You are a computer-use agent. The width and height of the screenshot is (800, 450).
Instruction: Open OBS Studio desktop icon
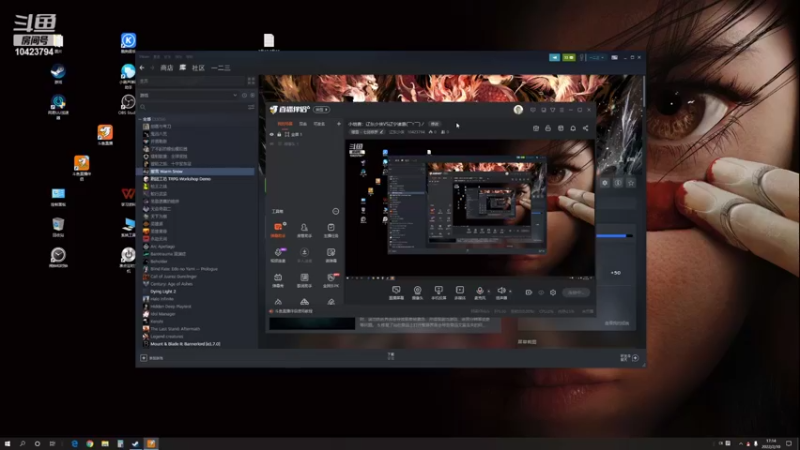pyautogui.click(x=128, y=104)
